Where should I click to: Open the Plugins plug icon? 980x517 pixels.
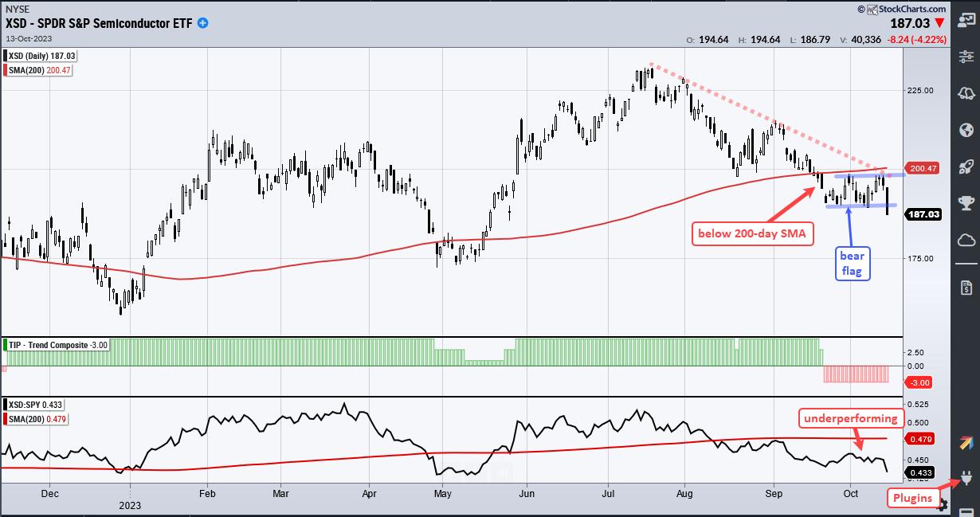[966, 478]
